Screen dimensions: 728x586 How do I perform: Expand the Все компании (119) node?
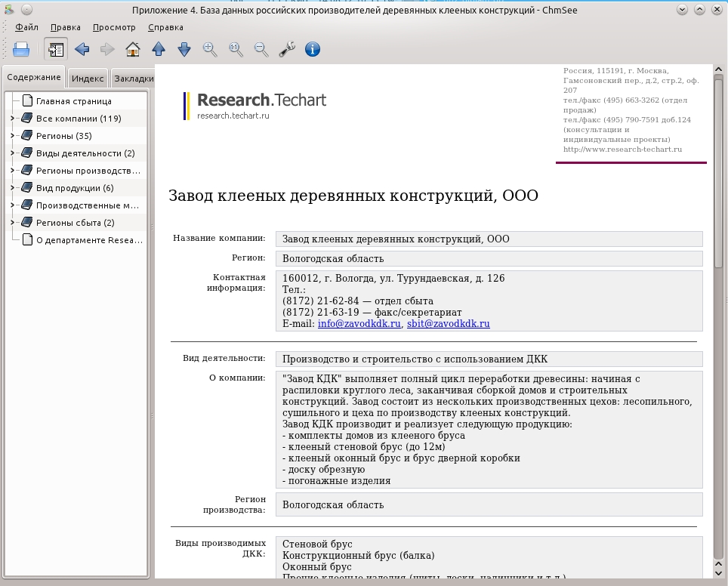click(13, 119)
